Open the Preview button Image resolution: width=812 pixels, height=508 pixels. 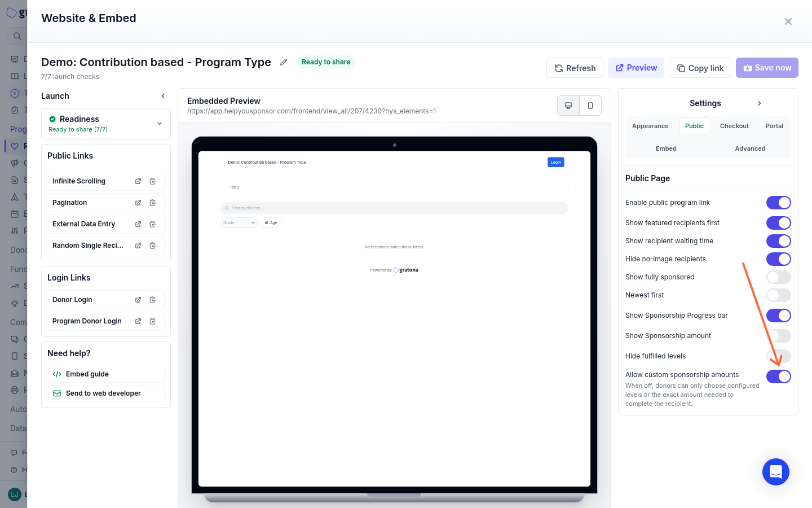point(636,68)
